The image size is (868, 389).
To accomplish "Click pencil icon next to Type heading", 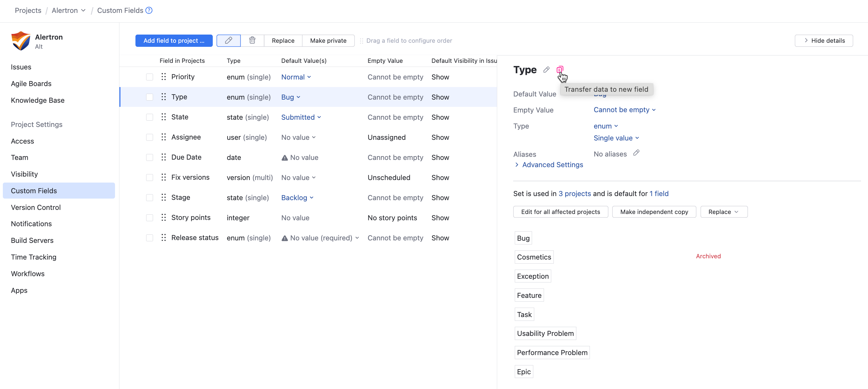I will (x=546, y=70).
